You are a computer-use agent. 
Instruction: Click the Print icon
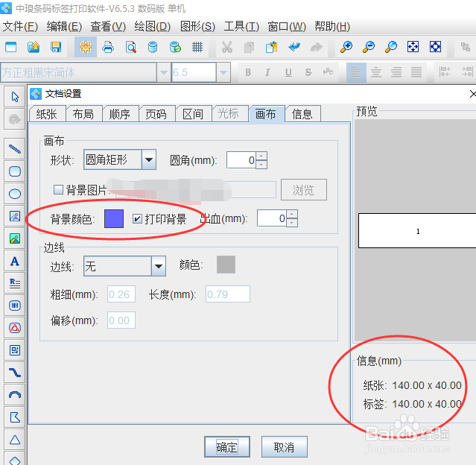pyautogui.click(x=108, y=47)
